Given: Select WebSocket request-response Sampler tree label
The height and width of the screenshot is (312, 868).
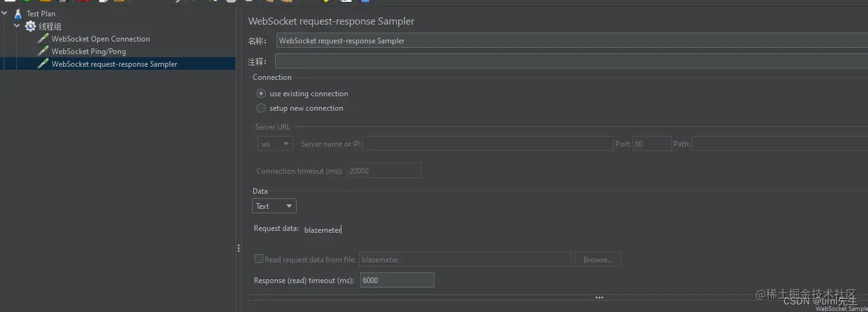Looking at the screenshot, I should tap(115, 64).
